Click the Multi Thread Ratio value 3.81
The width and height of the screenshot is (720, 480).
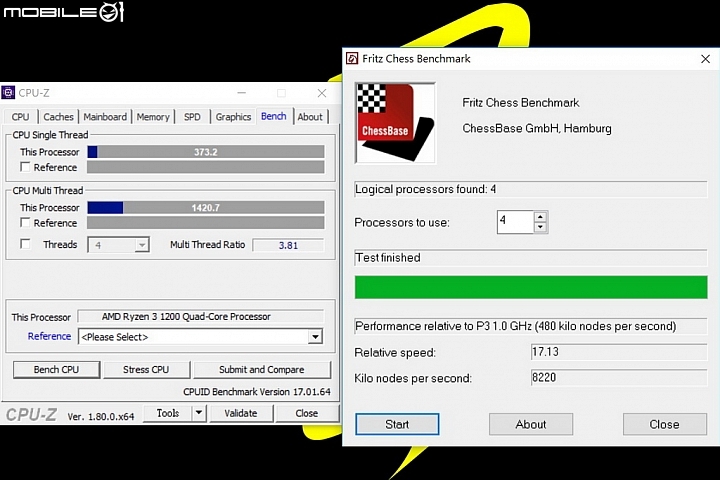[x=288, y=245]
